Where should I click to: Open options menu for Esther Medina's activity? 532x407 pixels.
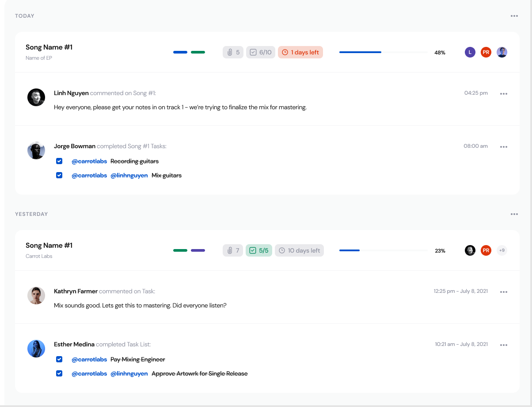coord(503,345)
